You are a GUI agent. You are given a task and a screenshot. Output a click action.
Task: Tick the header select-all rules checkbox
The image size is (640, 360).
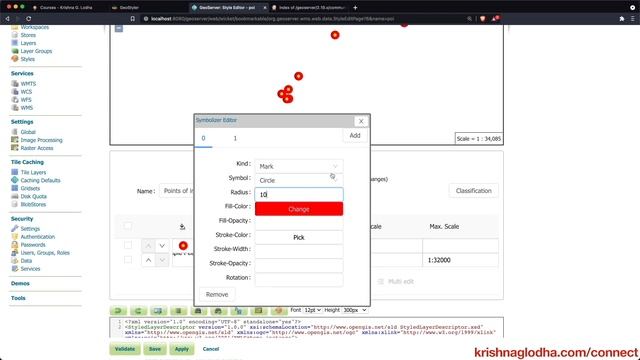click(x=128, y=226)
